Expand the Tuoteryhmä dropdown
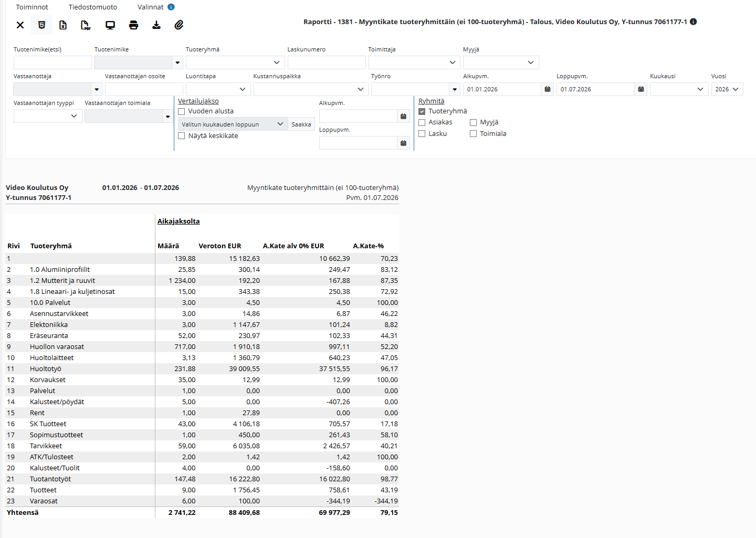Screen dimensions: 756x538 coord(235,62)
